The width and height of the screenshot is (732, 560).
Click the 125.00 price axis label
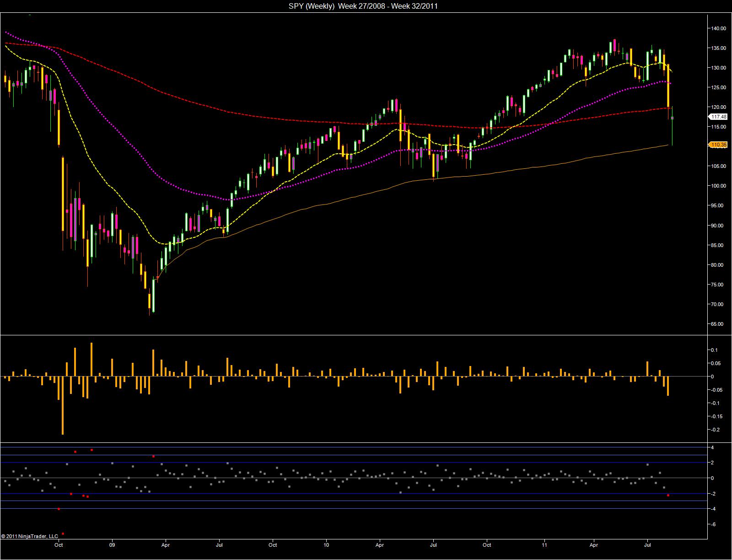pos(719,87)
